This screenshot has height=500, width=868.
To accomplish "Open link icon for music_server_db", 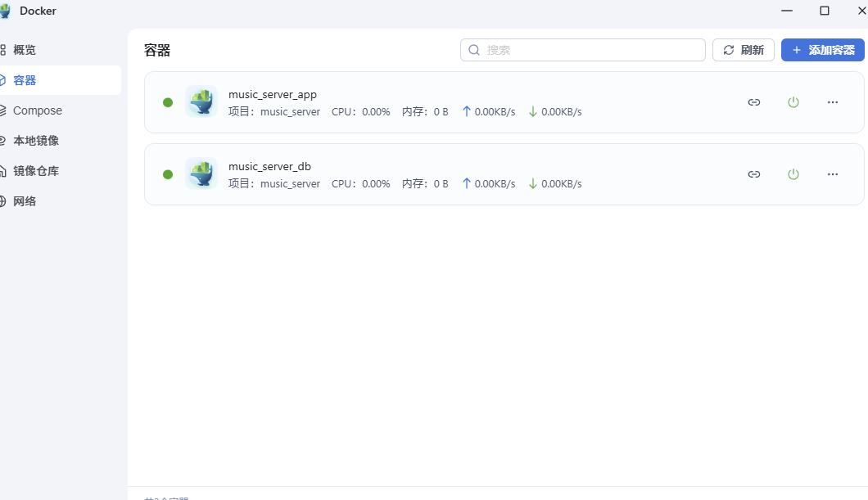I will 754,174.
